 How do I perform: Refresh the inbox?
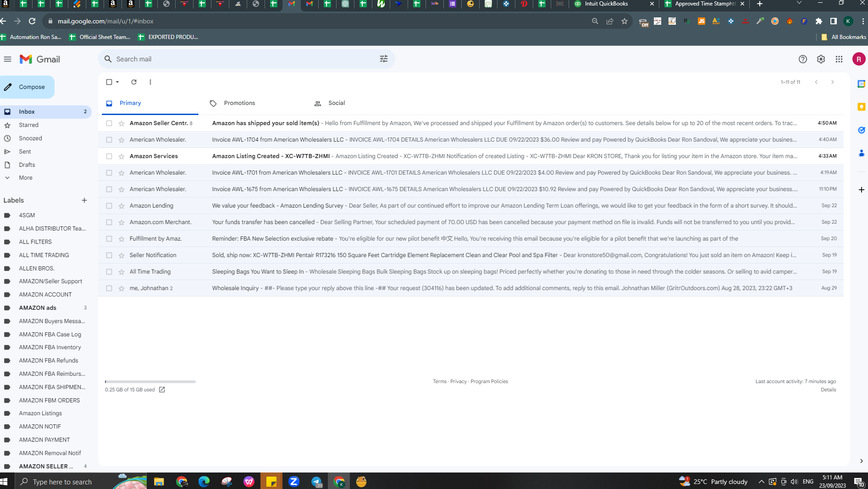point(134,82)
